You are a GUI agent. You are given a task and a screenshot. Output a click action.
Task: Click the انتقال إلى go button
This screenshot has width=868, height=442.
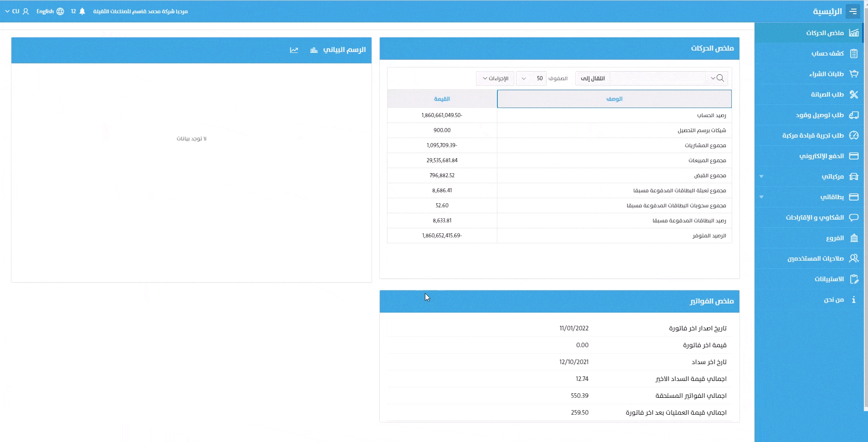point(593,78)
